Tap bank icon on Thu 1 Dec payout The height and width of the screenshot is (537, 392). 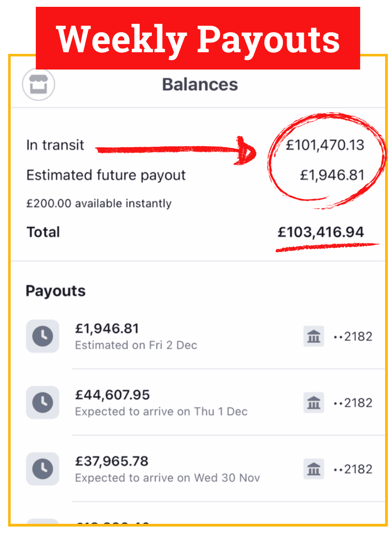pyautogui.click(x=313, y=403)
